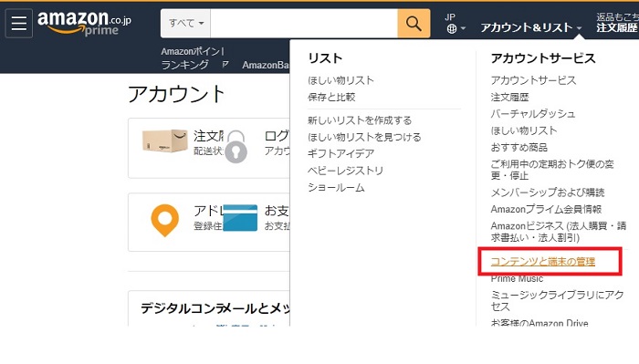Open ミュージックライブラリにアクセス link
Screen dimensions: 639x364
pyautogui.click(x=557, y=300)
